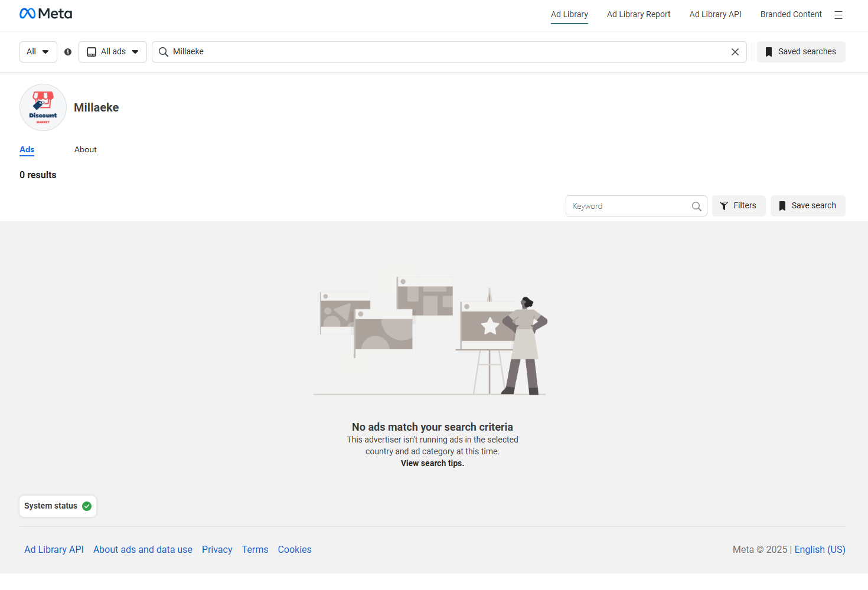Click the country info icon
The height and width of the screenshot is (590, 868).
68,52
